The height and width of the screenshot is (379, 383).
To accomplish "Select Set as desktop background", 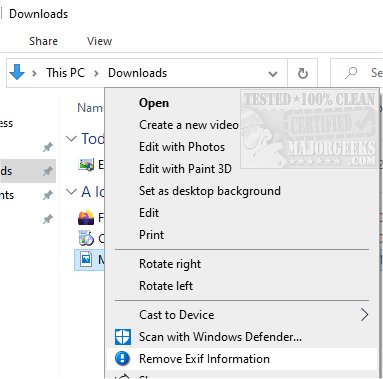I will 210,191.
